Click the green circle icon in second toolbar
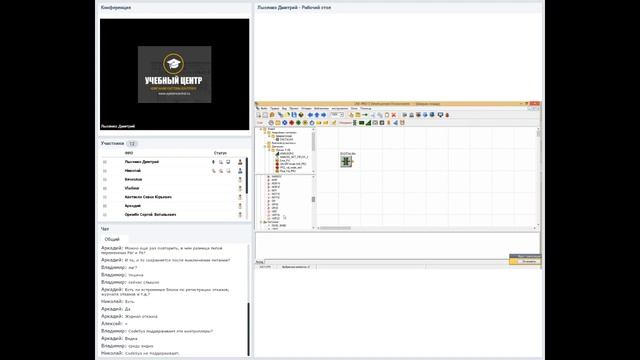 click(298, 123)
